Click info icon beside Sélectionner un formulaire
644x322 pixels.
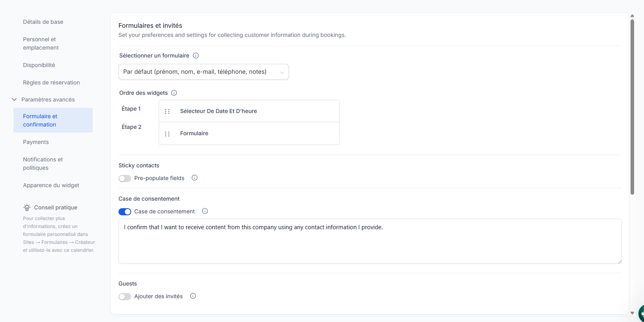pos(196,56)
